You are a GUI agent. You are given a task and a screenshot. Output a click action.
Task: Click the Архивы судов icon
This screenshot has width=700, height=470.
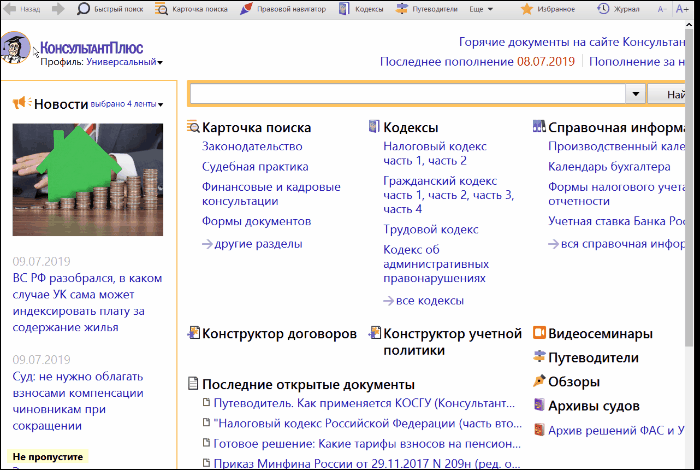click(x=539, y=405)
